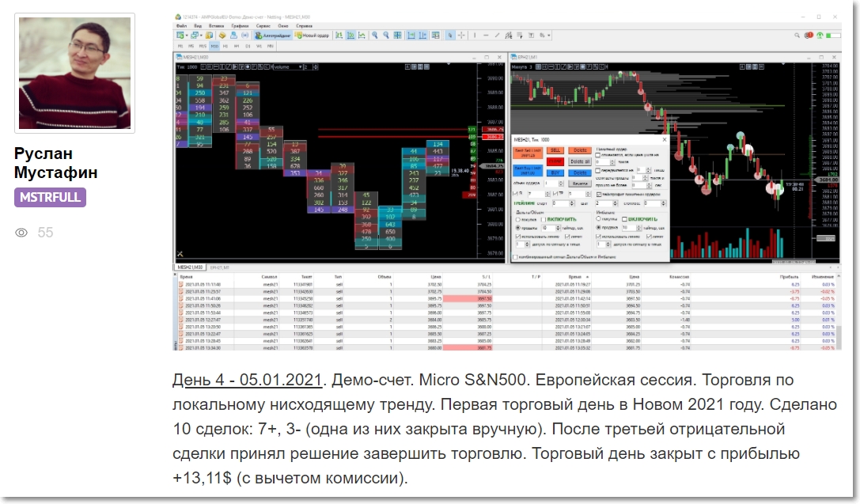The width and height of the screenshot is (860, 504).
Task: Click the Algotrading toolbar button
Action: click(x=273, y=35)
